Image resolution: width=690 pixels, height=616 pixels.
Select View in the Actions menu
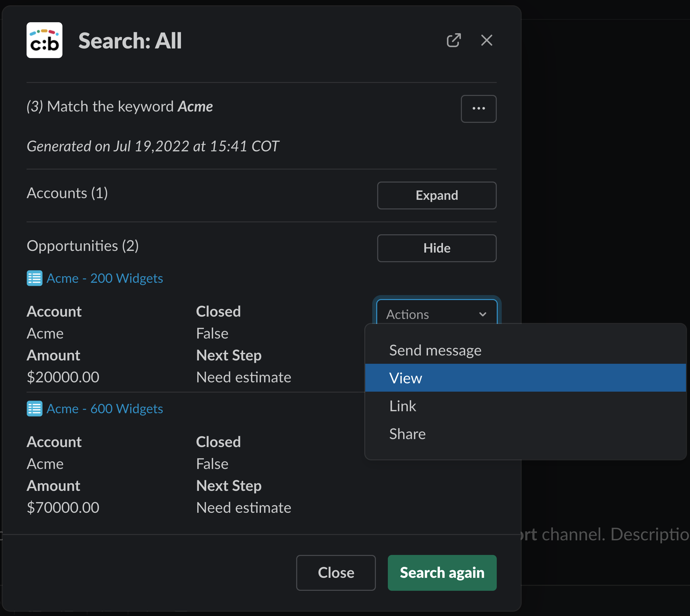point(406,378)
